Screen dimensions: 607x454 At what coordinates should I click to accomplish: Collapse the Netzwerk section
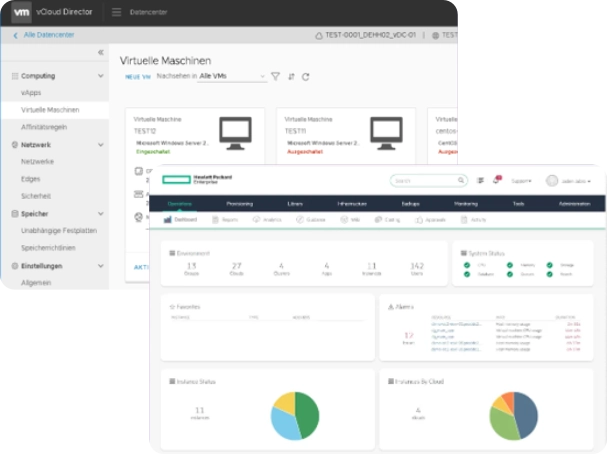(100, 145)
